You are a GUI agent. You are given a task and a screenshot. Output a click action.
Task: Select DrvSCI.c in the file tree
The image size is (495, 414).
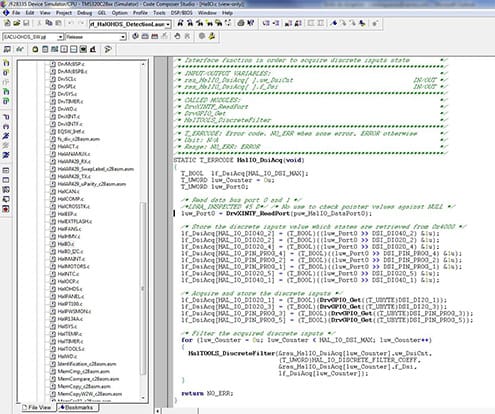click(x=67, y=79)
